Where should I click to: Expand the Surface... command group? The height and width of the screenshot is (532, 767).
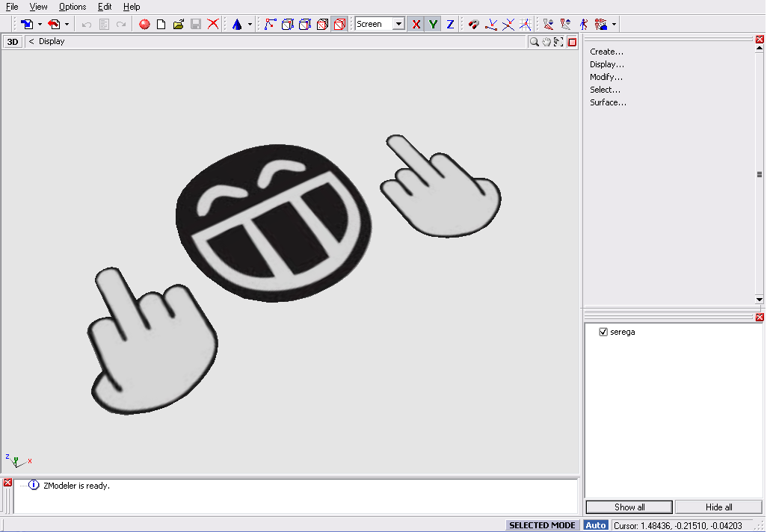click(608, 102)
